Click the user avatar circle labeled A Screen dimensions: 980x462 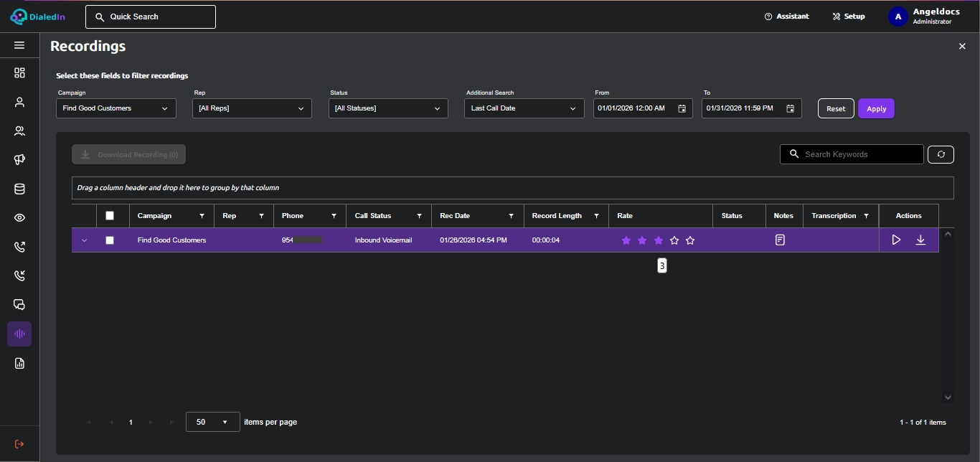pyautogui.click(x=898, y=16)
